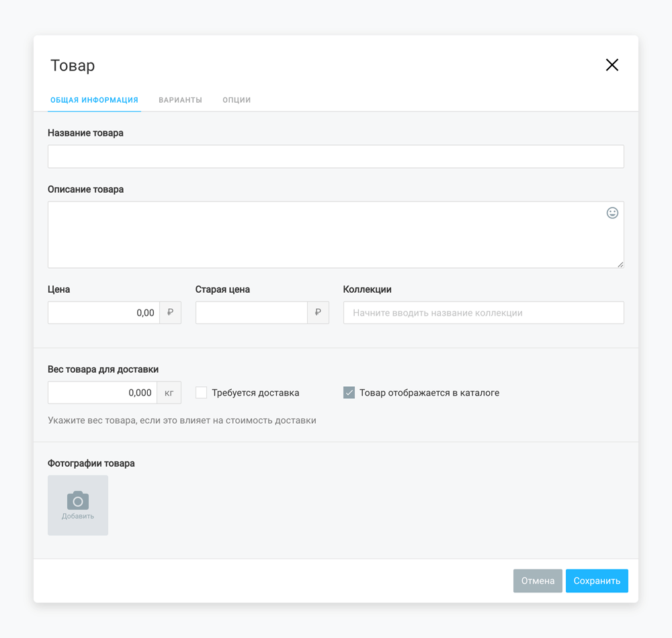The image size is (672, 638).
Task: Click the resize handle of the description textarea
Action: point(620,265)
